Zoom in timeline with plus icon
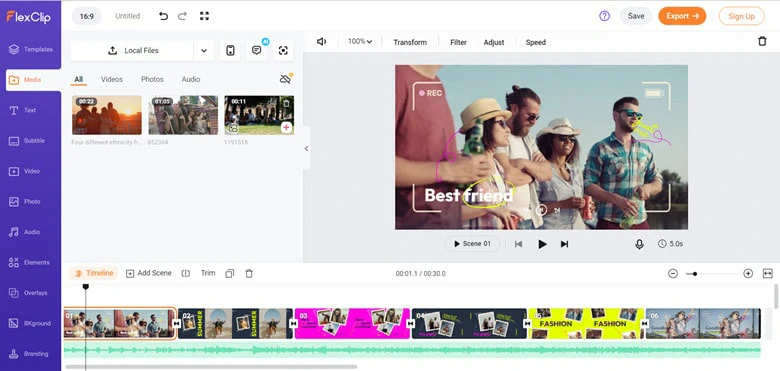 (748, 274)
